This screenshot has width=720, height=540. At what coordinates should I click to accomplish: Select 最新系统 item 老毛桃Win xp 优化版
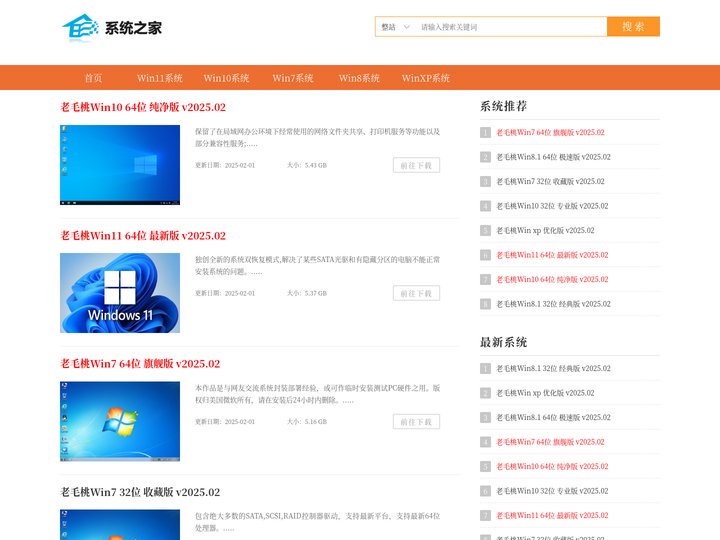pos(545,393)
